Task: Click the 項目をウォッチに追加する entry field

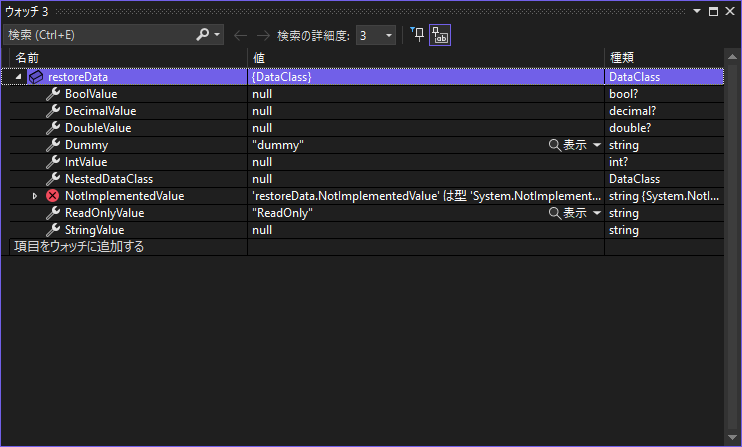Action: coord(128,247)
